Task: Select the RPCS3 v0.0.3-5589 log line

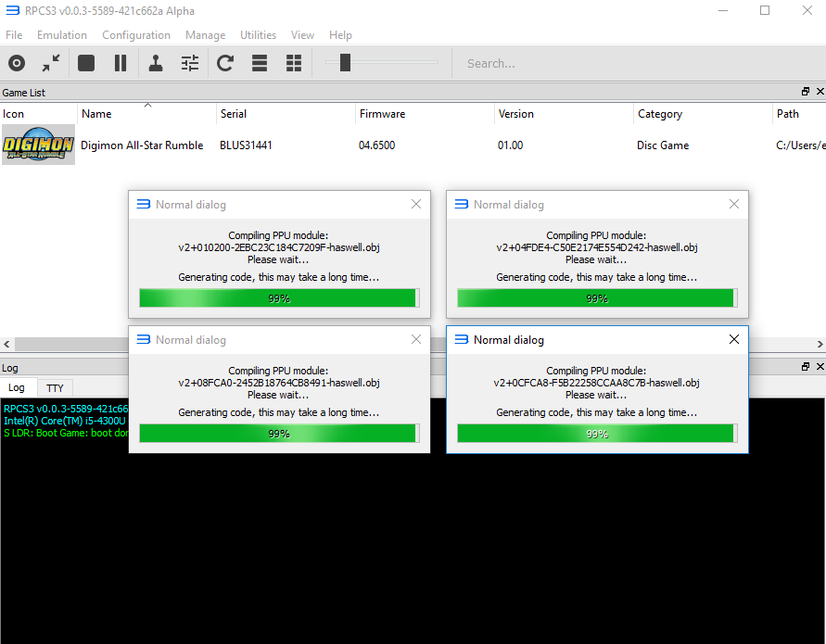Action: (66, 409)
